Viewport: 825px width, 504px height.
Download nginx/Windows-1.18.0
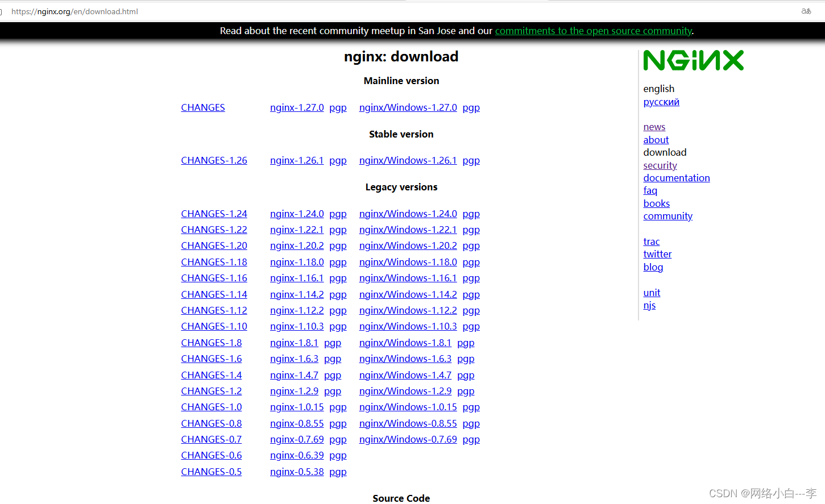click(408, 262)
